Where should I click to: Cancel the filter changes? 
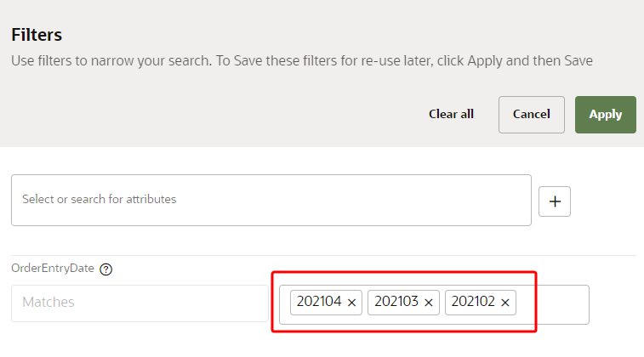coord(531,114)
